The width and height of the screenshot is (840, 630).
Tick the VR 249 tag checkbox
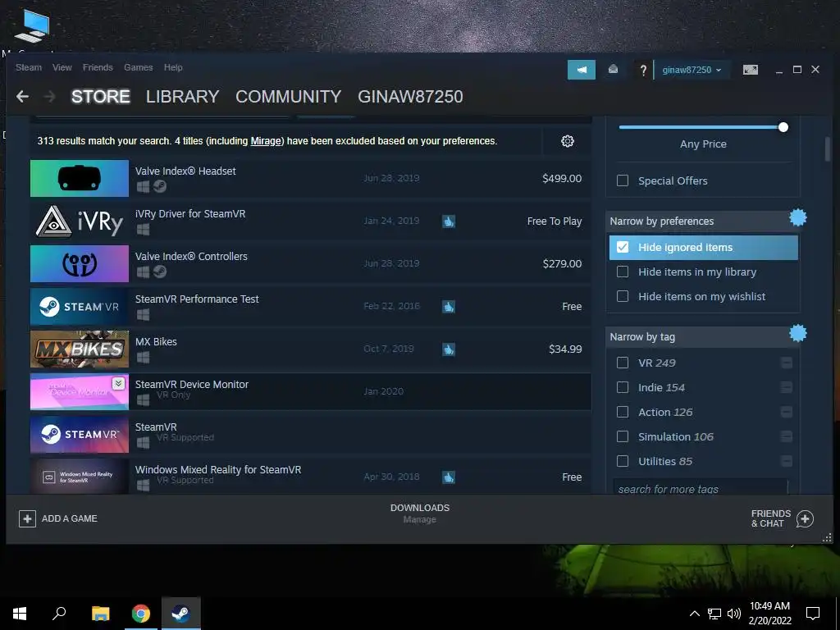tap(623, 363)
